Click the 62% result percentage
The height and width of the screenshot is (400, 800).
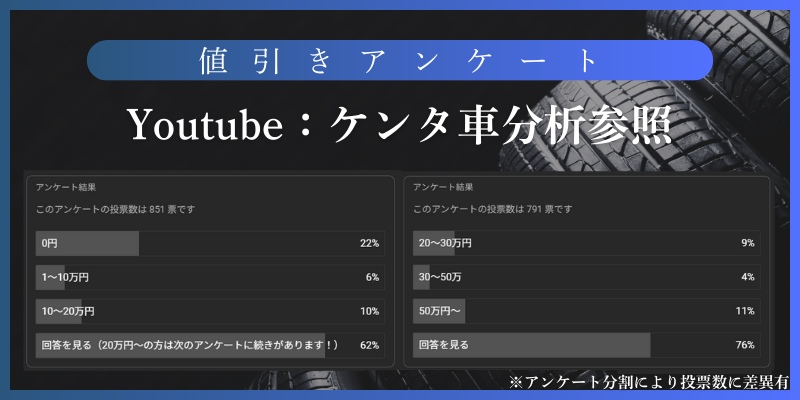tap(369, 345)
